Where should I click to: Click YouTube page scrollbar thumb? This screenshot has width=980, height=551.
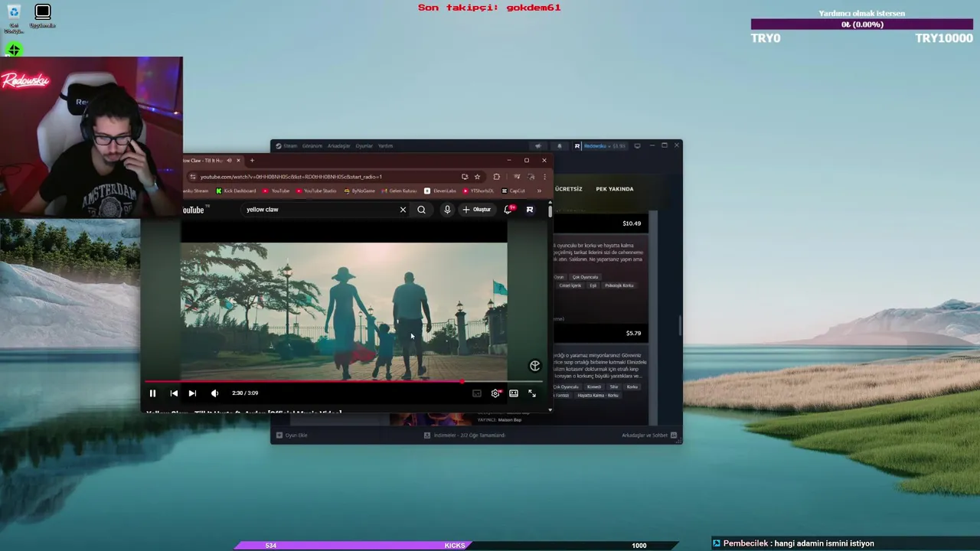click(550, 210)
